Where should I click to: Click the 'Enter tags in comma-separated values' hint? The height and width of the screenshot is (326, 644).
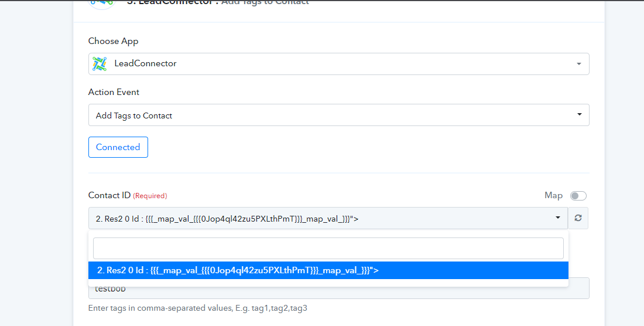(197, 308)
